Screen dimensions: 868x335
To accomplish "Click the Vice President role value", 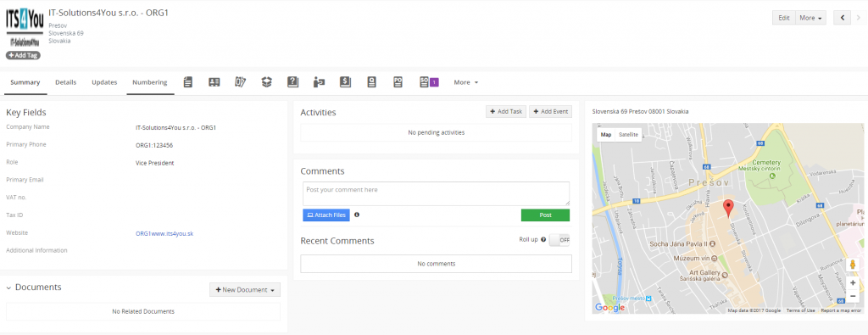I will pos(154,164).
